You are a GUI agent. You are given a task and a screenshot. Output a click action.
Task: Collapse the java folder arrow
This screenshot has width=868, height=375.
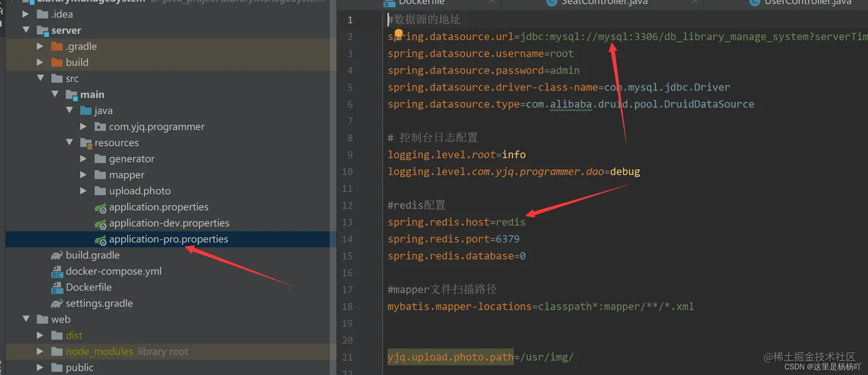pyautogui.click(x=69, y=111)
